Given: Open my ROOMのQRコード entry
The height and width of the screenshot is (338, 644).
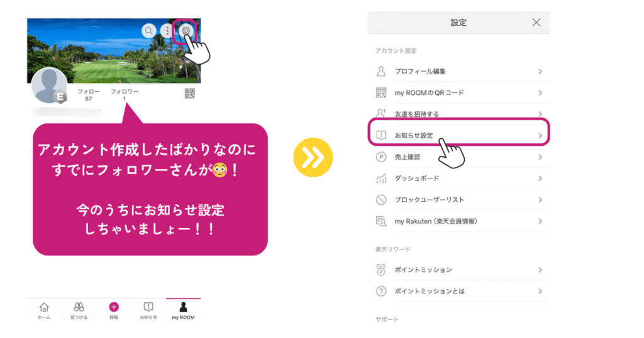Looking at the screenshot, I should [458, 93].
